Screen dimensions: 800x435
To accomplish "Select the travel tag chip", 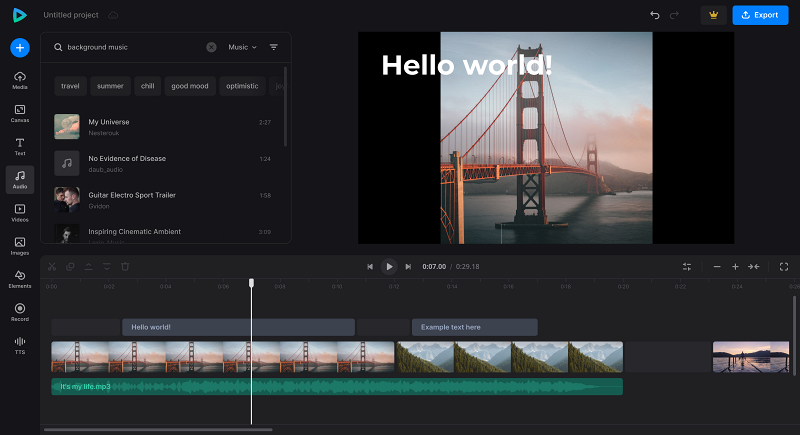I will pos(70,86).
